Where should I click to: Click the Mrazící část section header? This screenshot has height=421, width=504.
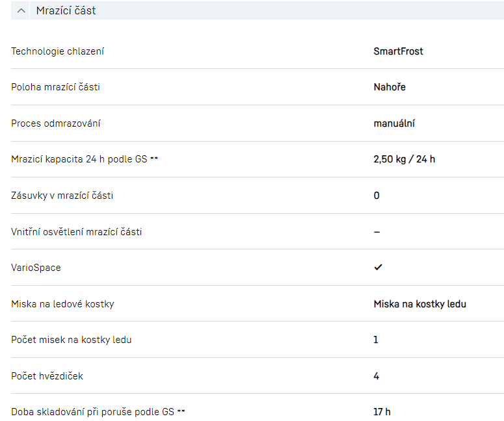[66, 10]
